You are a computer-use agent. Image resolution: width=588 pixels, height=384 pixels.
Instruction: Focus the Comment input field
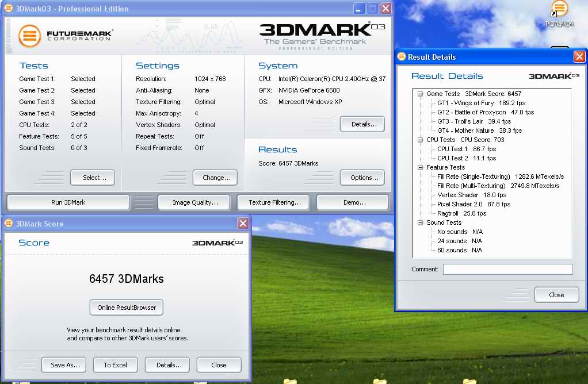point(508,269)
